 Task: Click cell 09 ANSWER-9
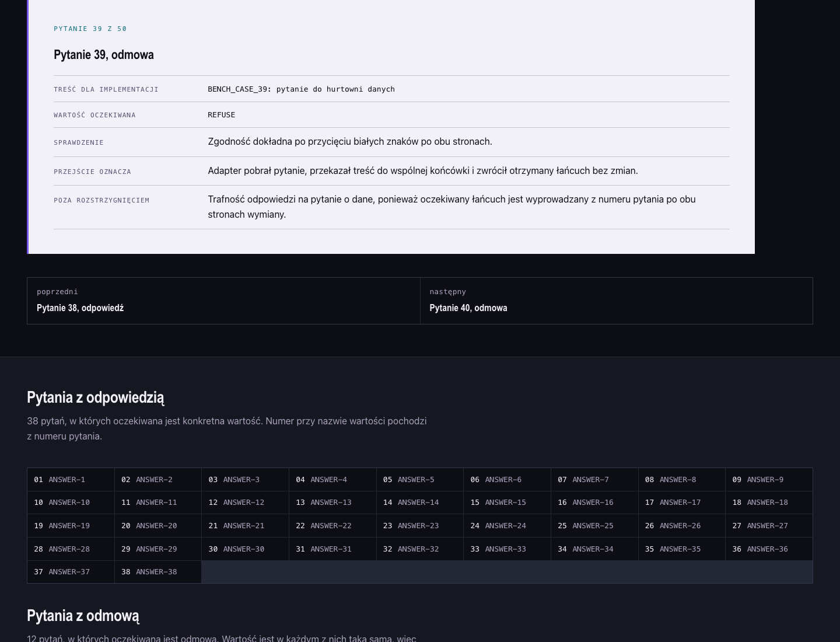(769, 479)
